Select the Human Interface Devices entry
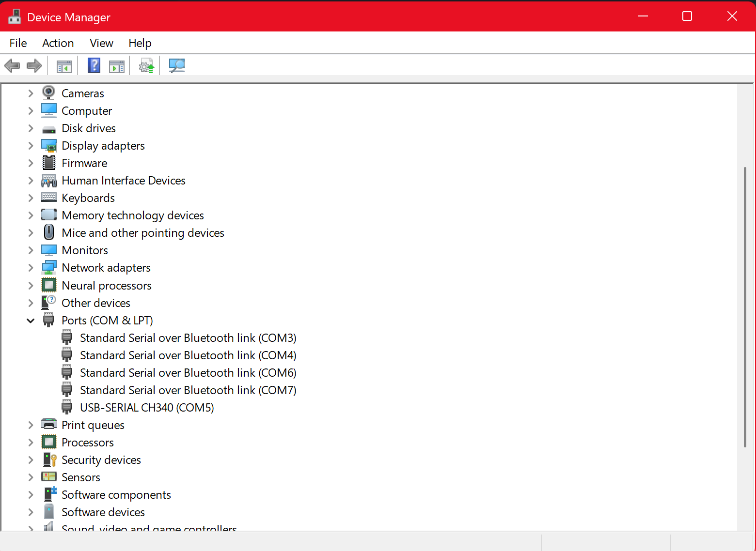Image resolution: width=756 pixels, height=551 pixels. tap(123, 181)
